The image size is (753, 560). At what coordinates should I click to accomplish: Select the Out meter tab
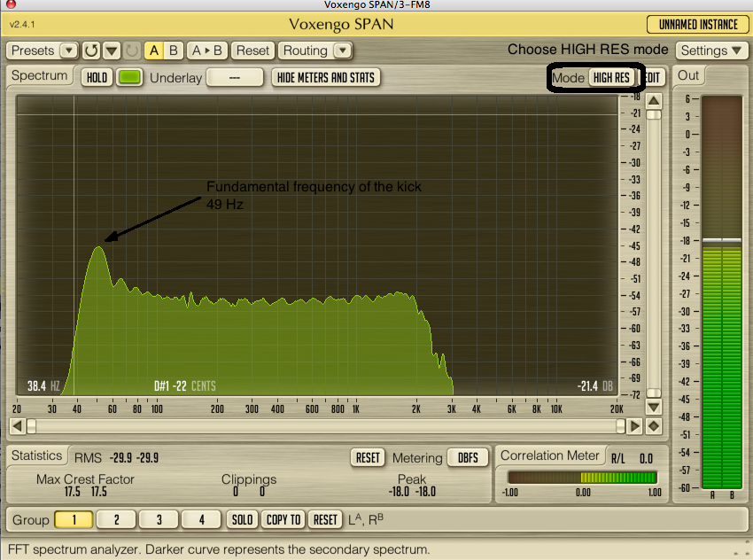coord(688,75)
